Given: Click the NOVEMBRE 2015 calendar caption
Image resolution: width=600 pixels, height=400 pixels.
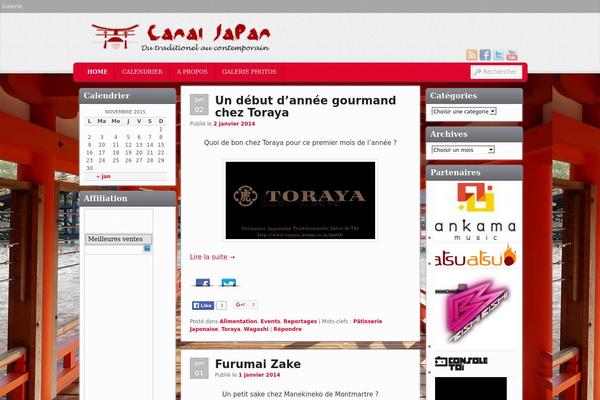Looking at the screenshot, I should tap(125, 112).
